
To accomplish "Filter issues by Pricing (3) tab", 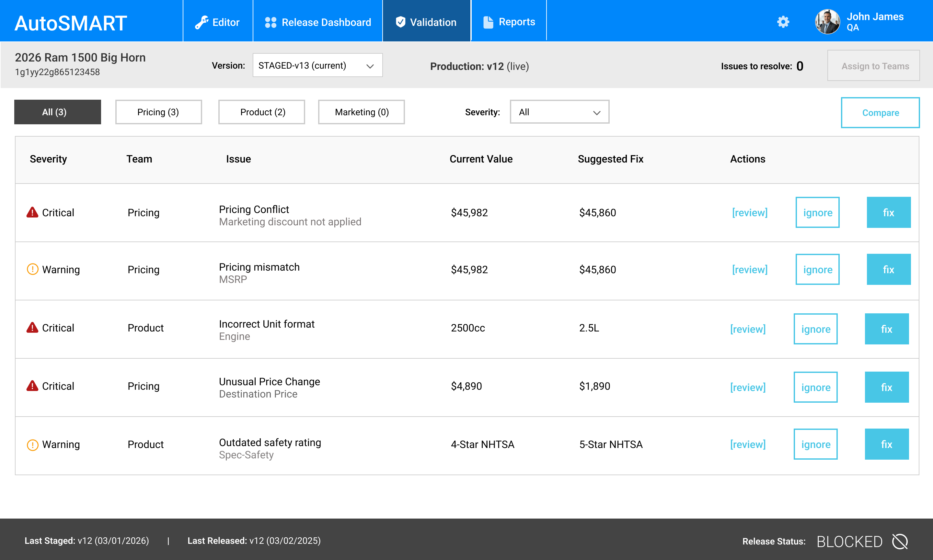I will point(158,112).
